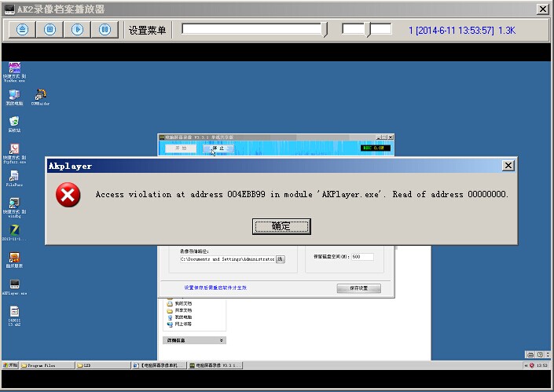Viewport: 554px width, 392px height.
Task: Click the eject/open file button in player toolbar
Action: click(22, 29)
